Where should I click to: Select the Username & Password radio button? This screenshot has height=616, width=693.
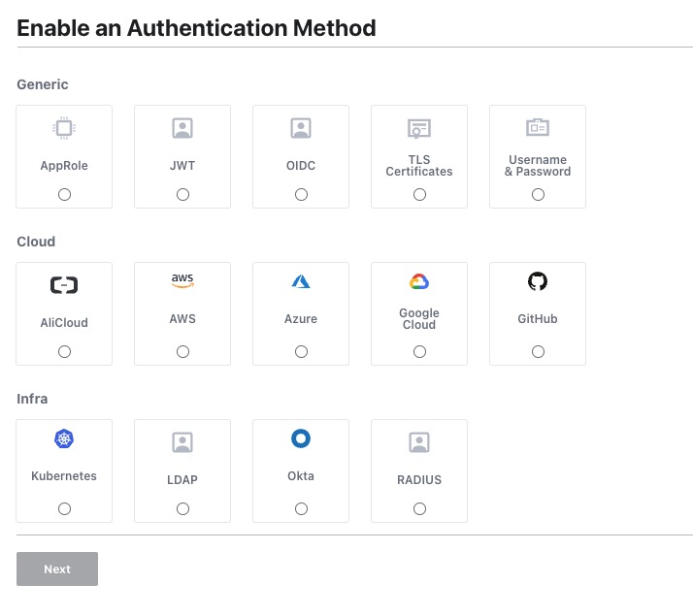539,194
